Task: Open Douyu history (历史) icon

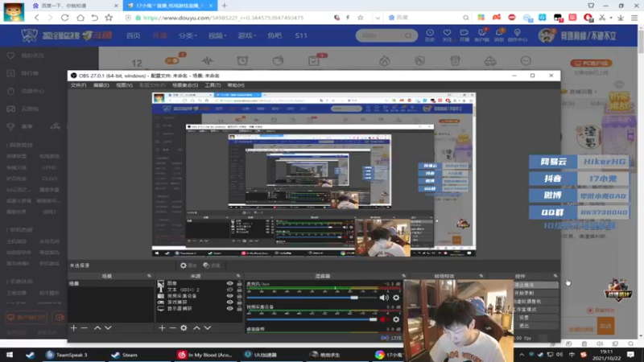Action: click(x=430, y=35)
